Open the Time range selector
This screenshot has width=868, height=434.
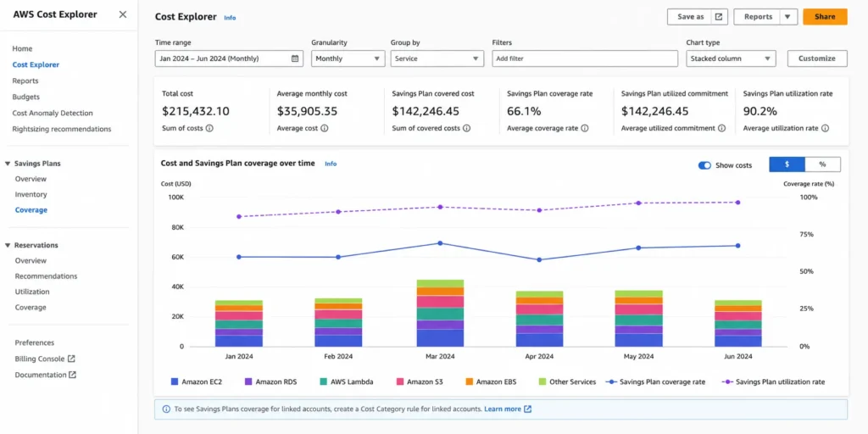229,58
